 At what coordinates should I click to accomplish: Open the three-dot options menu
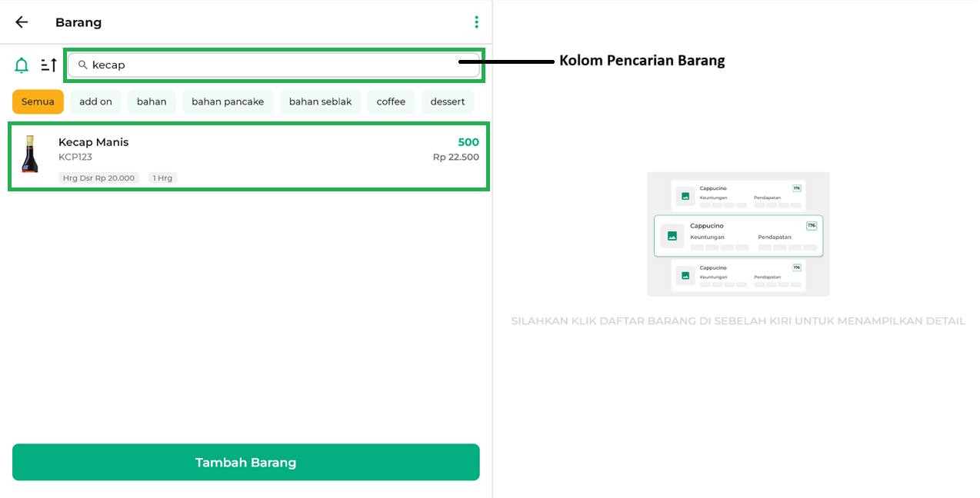point(477,22)
